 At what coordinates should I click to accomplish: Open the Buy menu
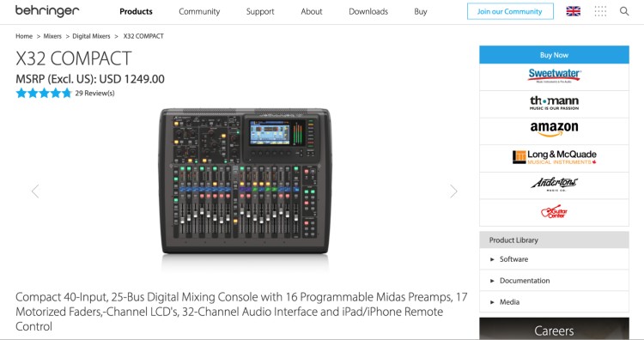click(421, 11)
